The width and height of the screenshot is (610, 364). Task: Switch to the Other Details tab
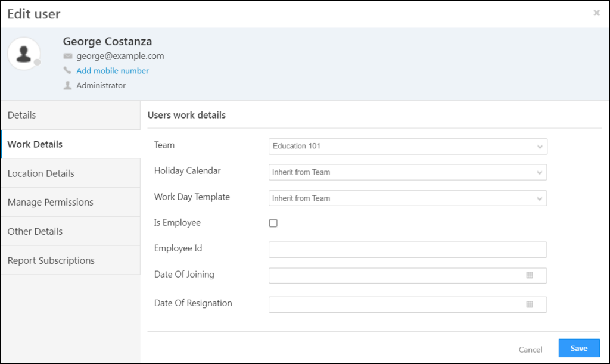[33, 231]
